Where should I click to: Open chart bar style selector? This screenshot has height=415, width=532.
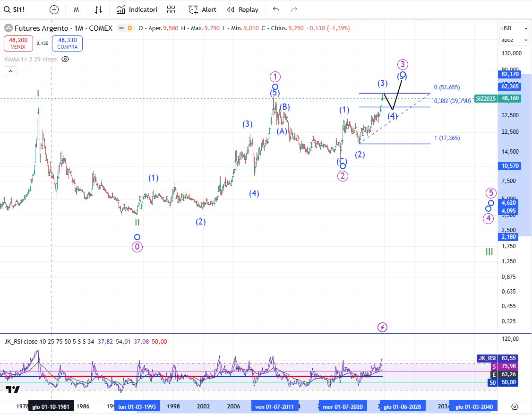(x=98, y=10)
